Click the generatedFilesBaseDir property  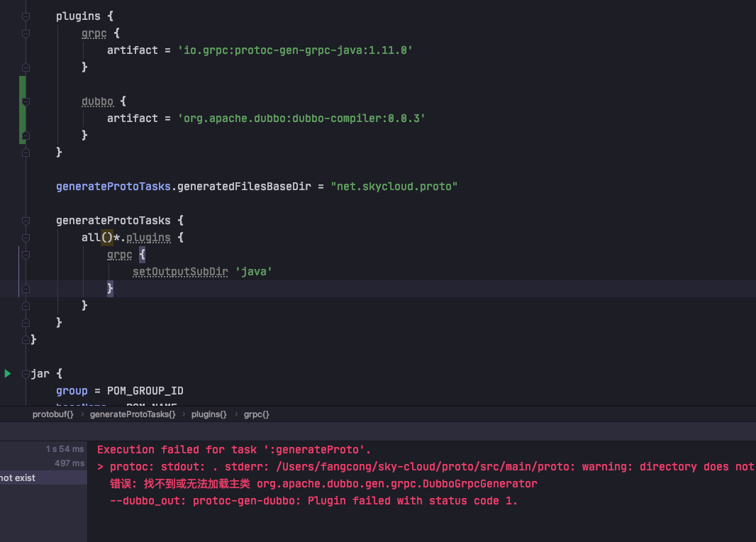[244, 186]
